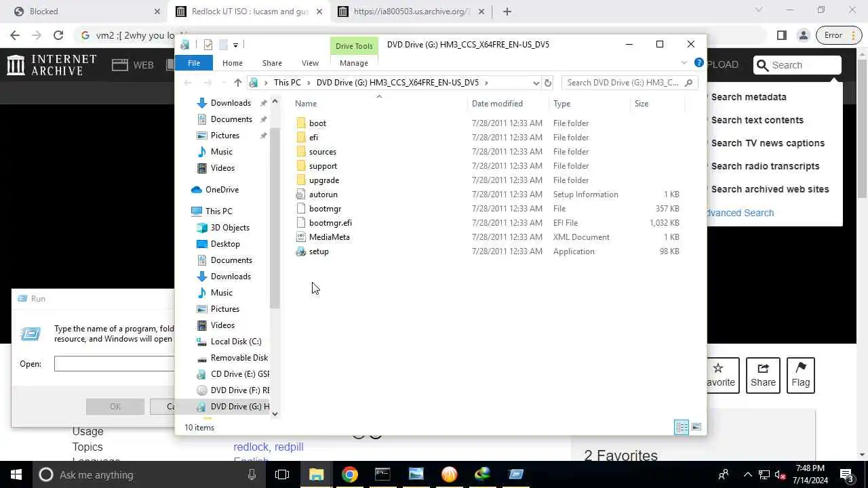Open Command Prompt taskbar icon
The width and height of the screenshot is (868, 488).
(x=383, y=474)
